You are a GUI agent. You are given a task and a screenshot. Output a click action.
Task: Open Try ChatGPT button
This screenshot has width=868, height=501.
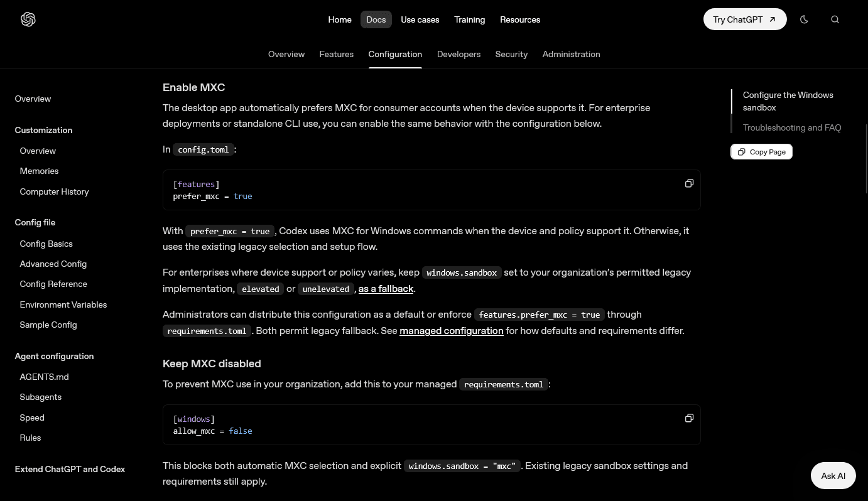click(x=745, y=19)
